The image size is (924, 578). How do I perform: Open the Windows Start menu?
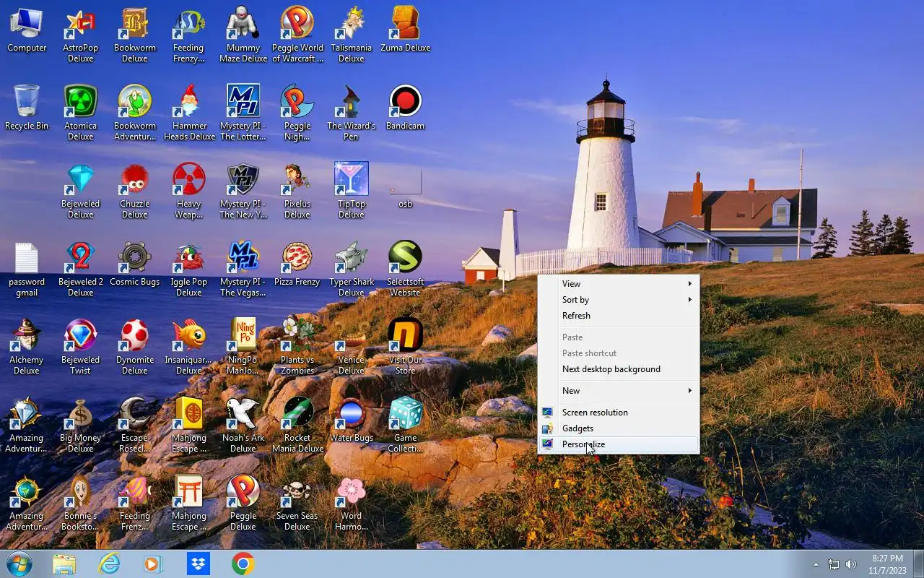click(19, 564)
